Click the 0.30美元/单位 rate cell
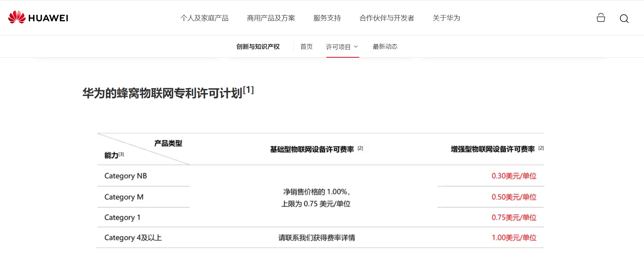Image resolution: width=644 pixels, height=266 pixels. (514, 176)
